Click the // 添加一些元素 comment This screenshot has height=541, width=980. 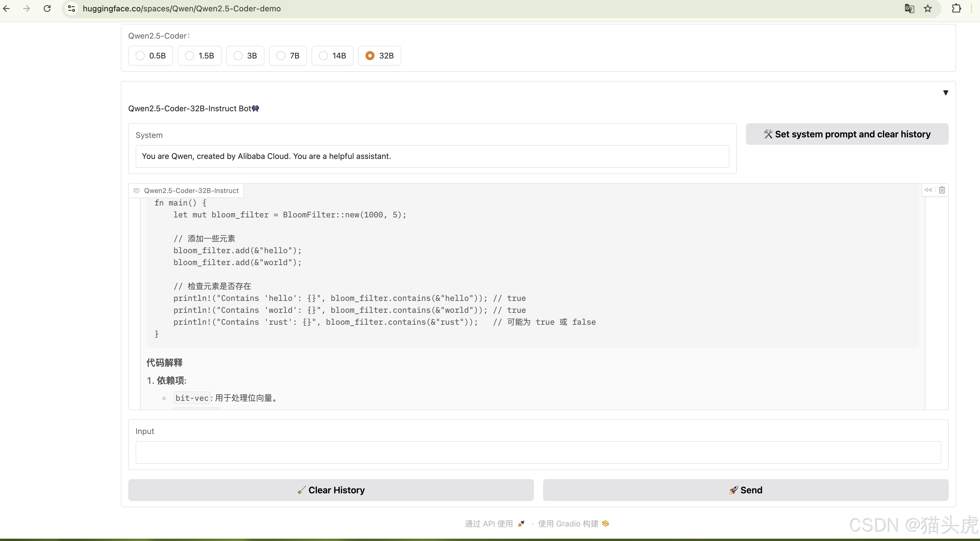(x=204, y=239)
